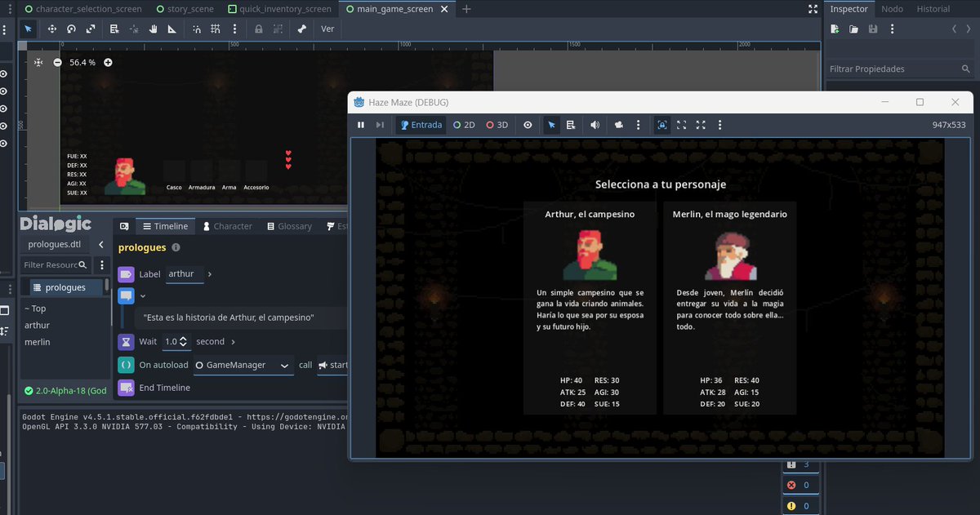The height and width of the screenshot is (515, 980).
Task: Jump to the merlin label
Action: point(38,342)
